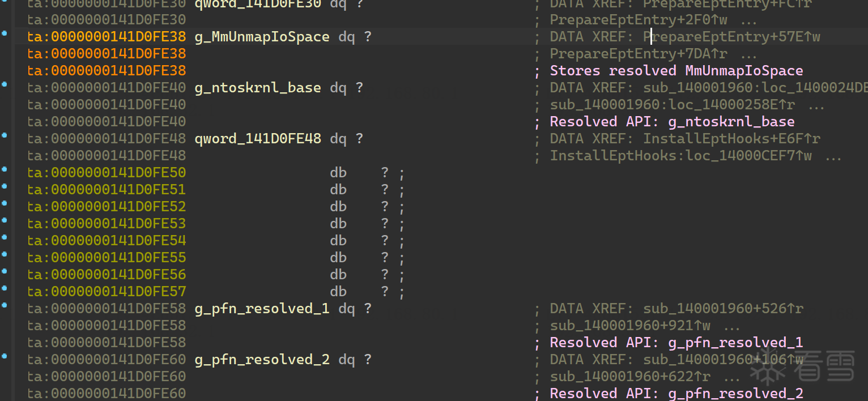The width and height of the screenshot is (868, 401).
Task: Select the qword_141D0FE30 label
Action: [x=258, y=5]
